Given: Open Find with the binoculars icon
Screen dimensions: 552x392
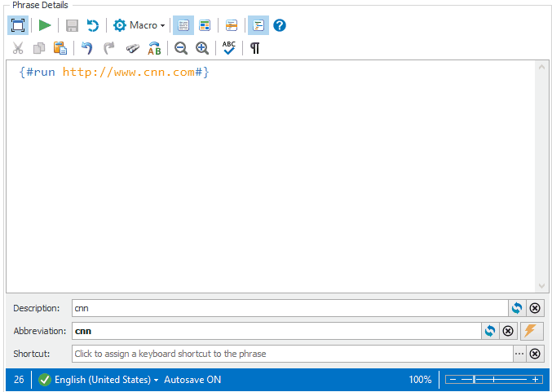Looking at the screenshot, I should [x=133, y=48].
